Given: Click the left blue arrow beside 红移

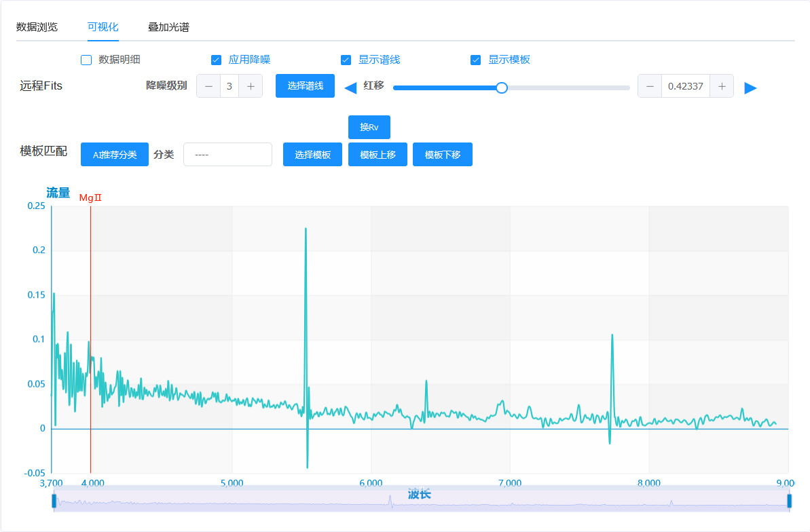Looking at the screenshot, I should (x=351, y=88).
